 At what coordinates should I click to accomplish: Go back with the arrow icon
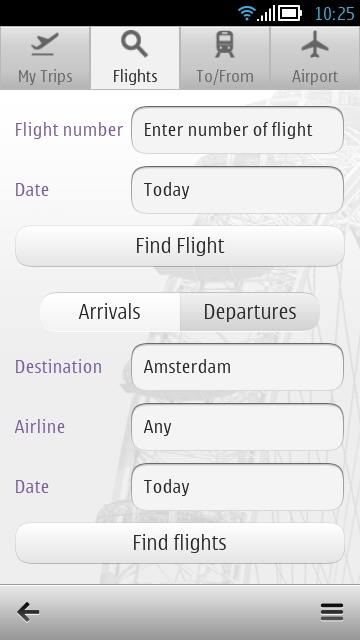coord(28,612)
